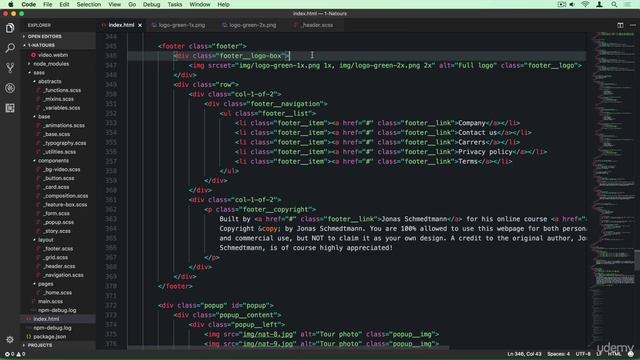Click the horizontal scrollbar under the editor
This screenshot has width=640, height=360.
288,348
